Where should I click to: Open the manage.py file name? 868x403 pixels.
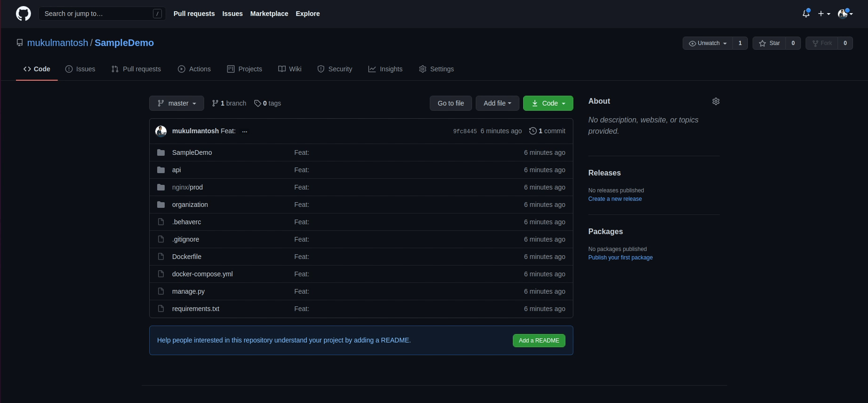[188, 291]
